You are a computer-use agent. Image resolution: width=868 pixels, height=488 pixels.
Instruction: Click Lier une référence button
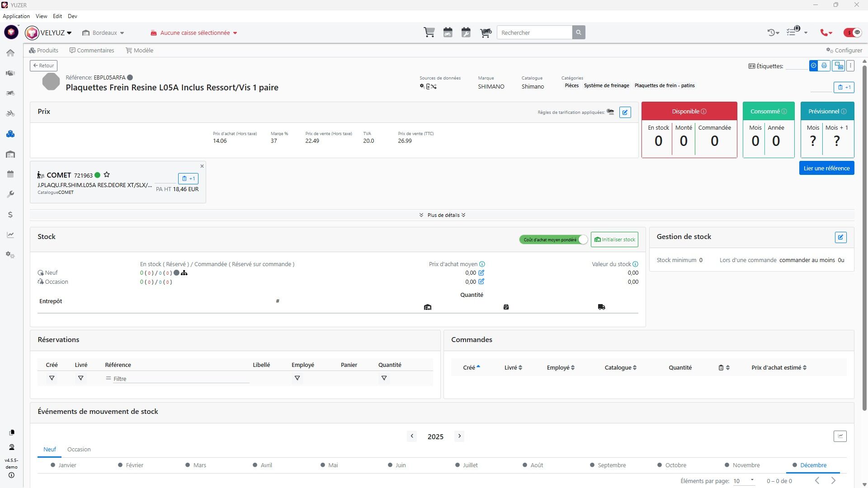pos(826,168)
